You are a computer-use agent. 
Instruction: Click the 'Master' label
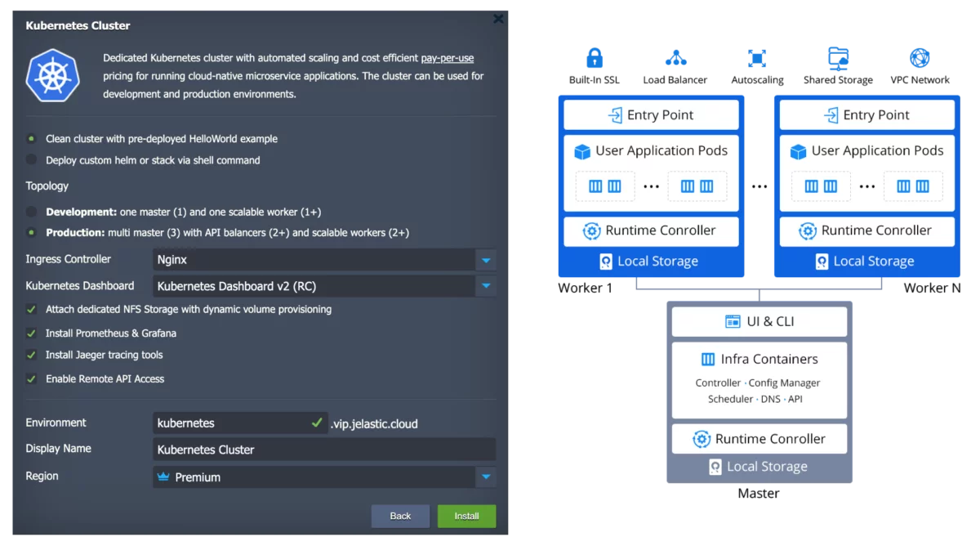point(759,494)
